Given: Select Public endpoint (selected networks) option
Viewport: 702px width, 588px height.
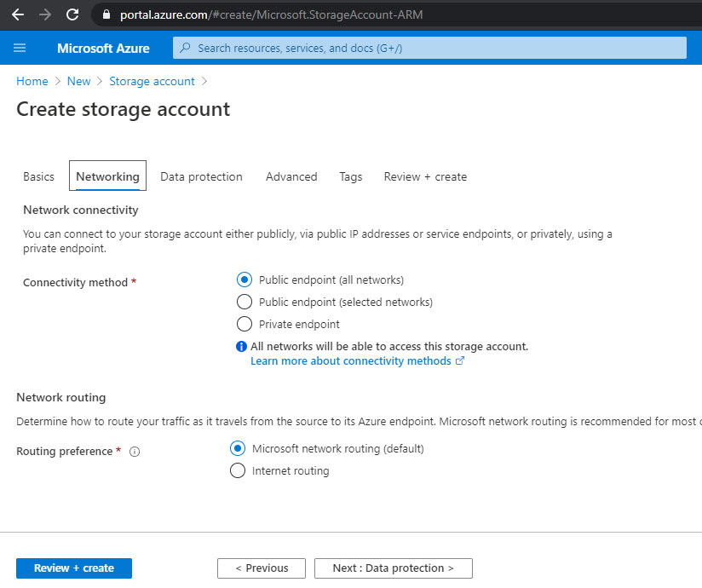Looking at the screenshot, I should pyautogui.click(x=245, y=302).
